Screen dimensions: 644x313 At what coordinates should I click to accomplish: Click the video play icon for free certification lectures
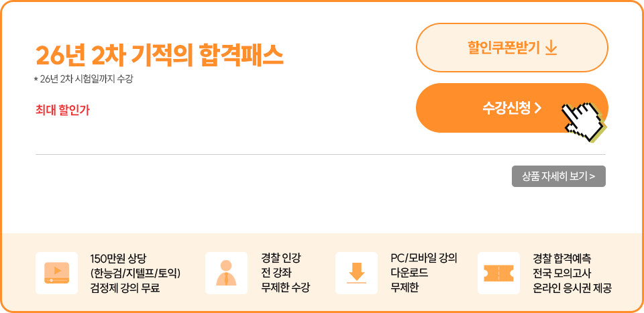click(x=56, y=273)
